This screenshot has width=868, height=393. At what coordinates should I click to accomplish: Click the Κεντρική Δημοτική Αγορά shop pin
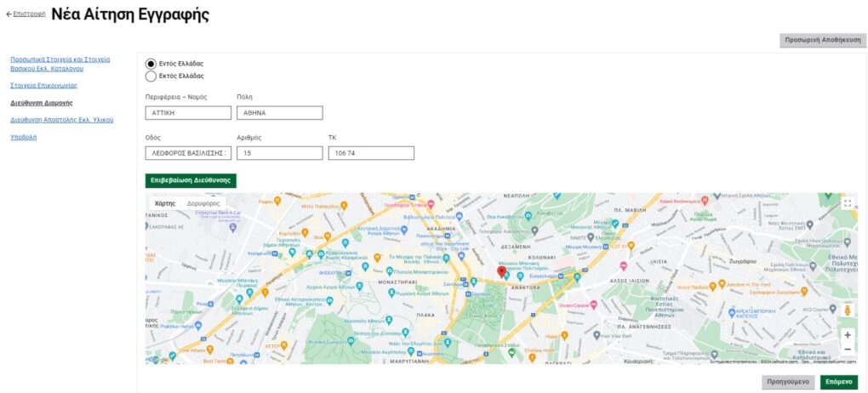[x=404, y=229]
